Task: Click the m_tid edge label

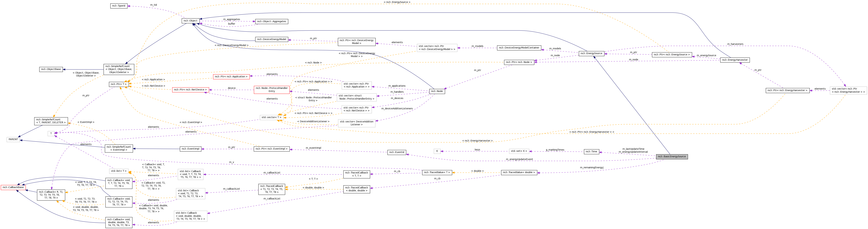Action: coord(153,5)
